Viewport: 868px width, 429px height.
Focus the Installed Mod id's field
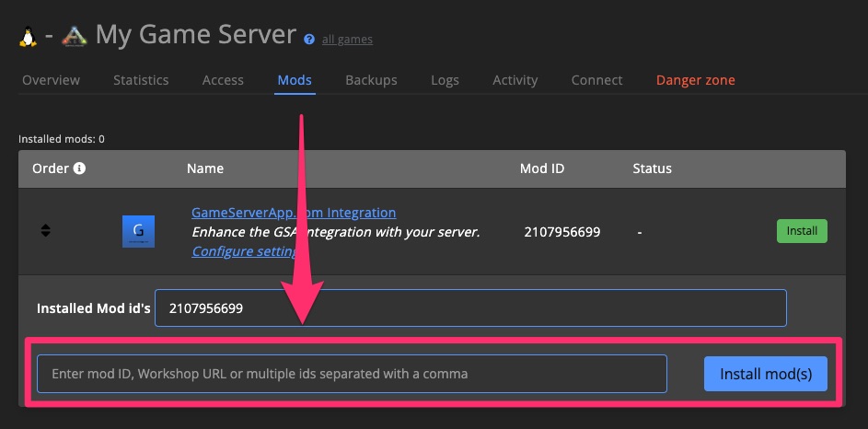click(x=470, y=307)
